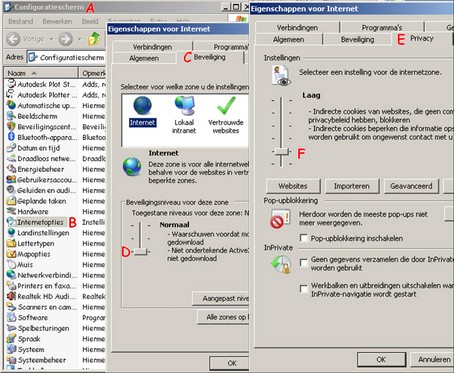Open Scanners en camera's icon
454x373 pixels.
tap(12, 307)
